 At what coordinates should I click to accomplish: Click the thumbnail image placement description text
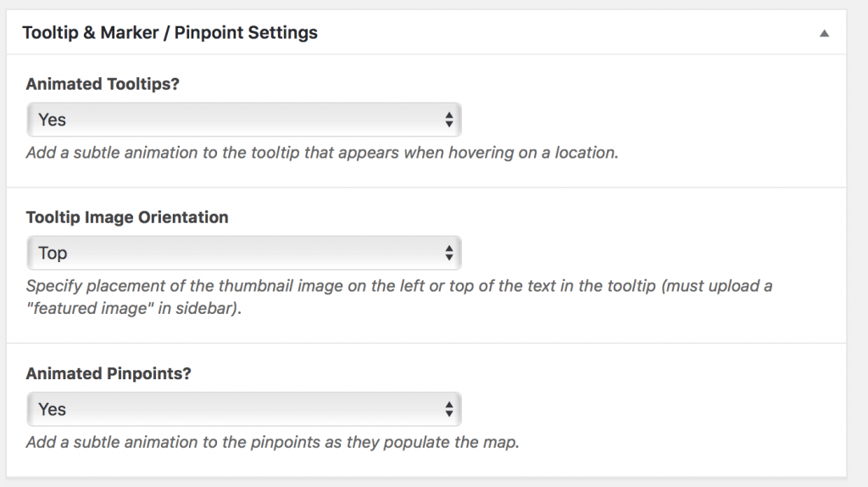click(x=398, y=286)
